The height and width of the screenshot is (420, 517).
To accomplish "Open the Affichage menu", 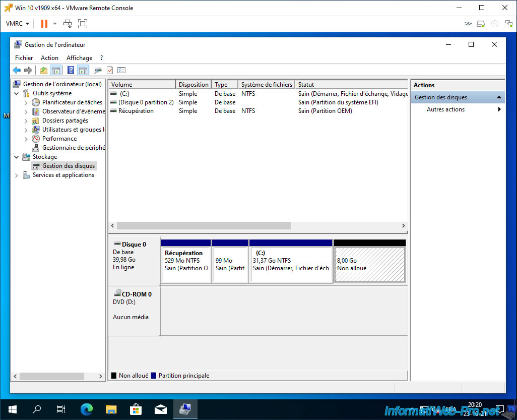I will point(79,58).
